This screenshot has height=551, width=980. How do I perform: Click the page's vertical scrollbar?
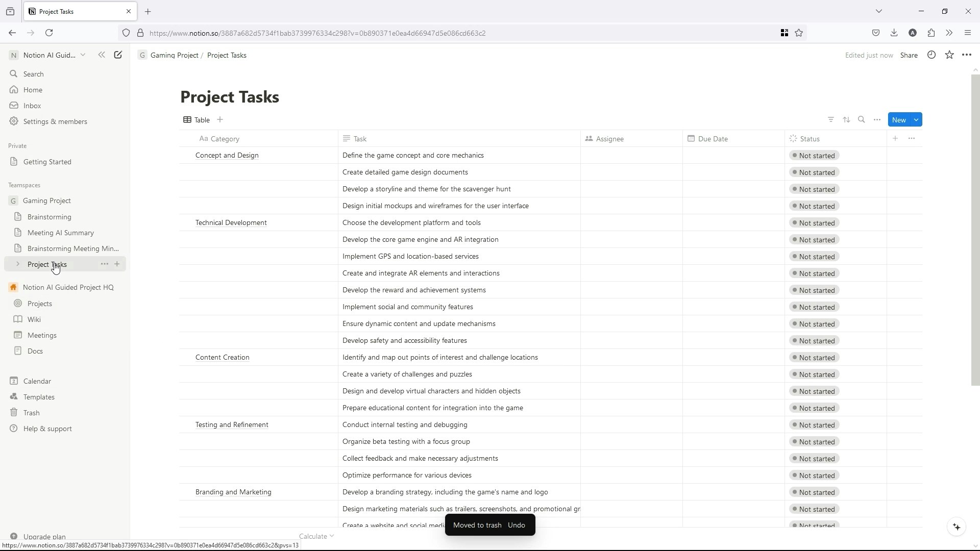click(975, 230)
